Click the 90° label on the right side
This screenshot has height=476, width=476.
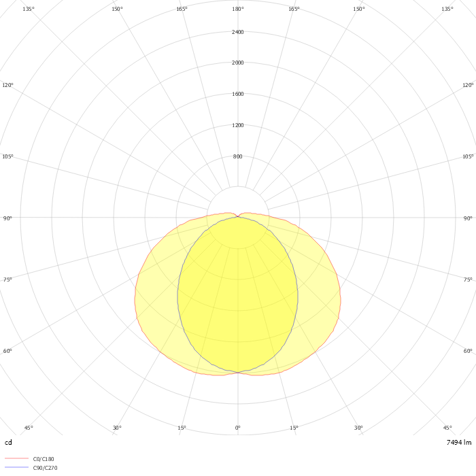tap(468, 218)
